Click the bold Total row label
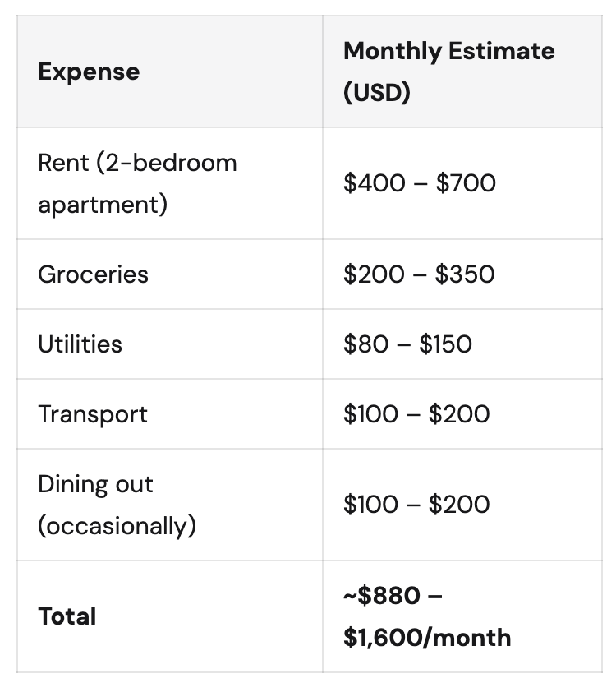The width and height of the screenshot is (616, 692). (67, 616)
